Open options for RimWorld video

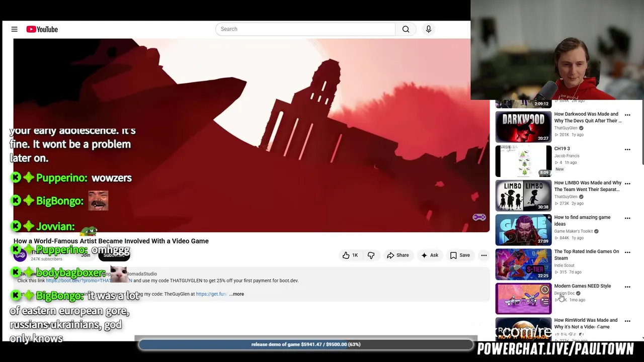(627, 321)
